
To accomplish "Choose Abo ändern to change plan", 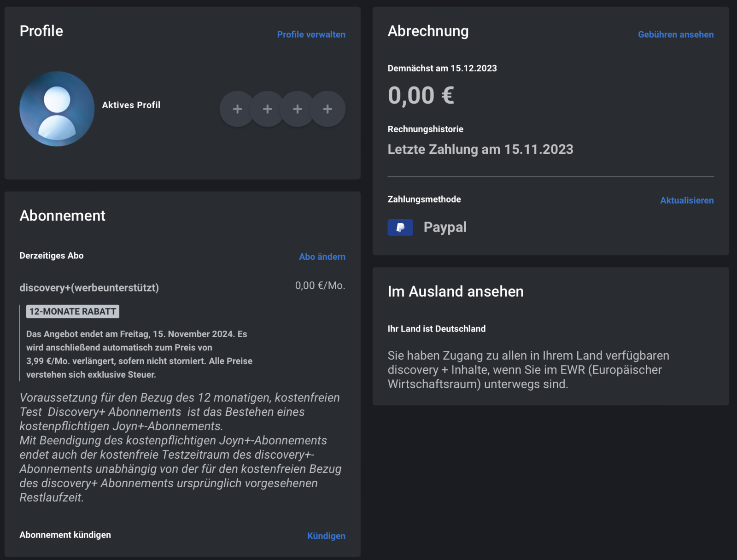I will pyautogui.click(x=322, y=257).
